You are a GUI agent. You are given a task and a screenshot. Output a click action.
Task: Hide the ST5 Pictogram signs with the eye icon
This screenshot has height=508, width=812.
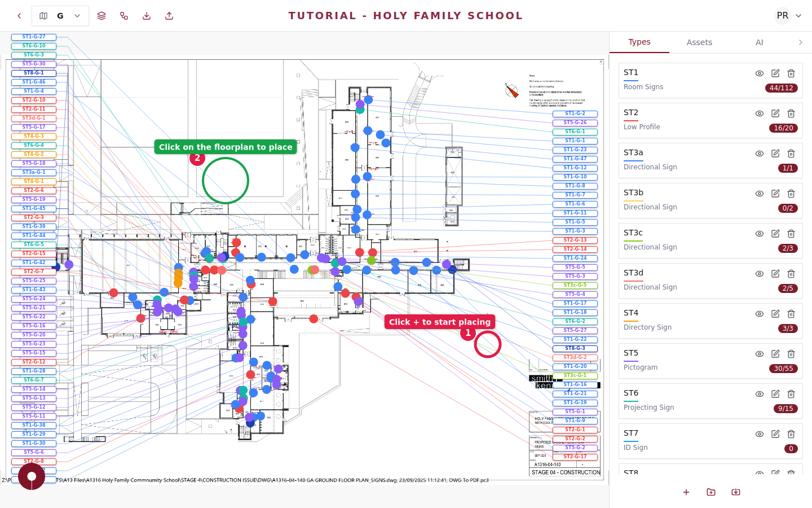[x=760, y=354]
